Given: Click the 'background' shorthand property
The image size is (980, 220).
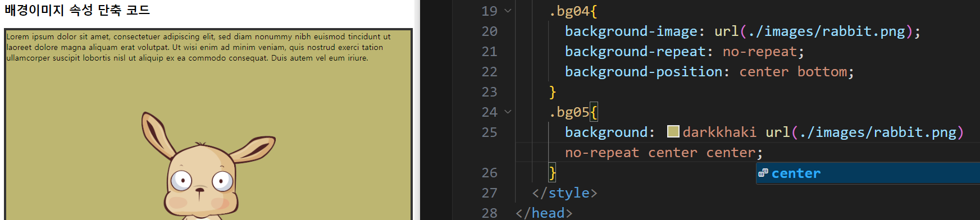Looking at the screenshot, I should 607,132.
